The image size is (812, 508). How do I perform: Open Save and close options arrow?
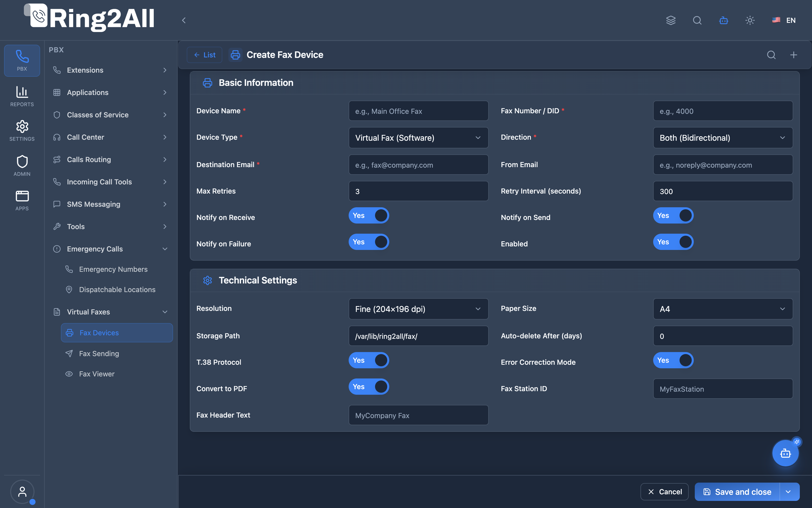789,492
